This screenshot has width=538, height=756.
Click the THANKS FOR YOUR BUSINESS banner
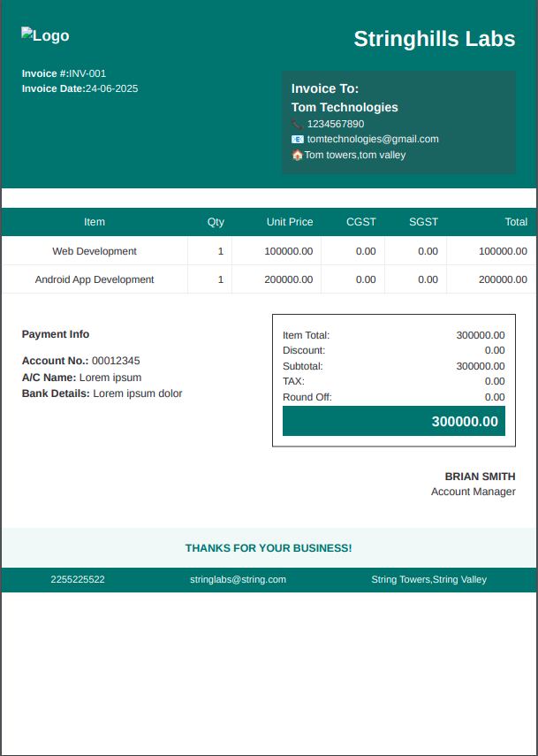click(x=269, y=548)
